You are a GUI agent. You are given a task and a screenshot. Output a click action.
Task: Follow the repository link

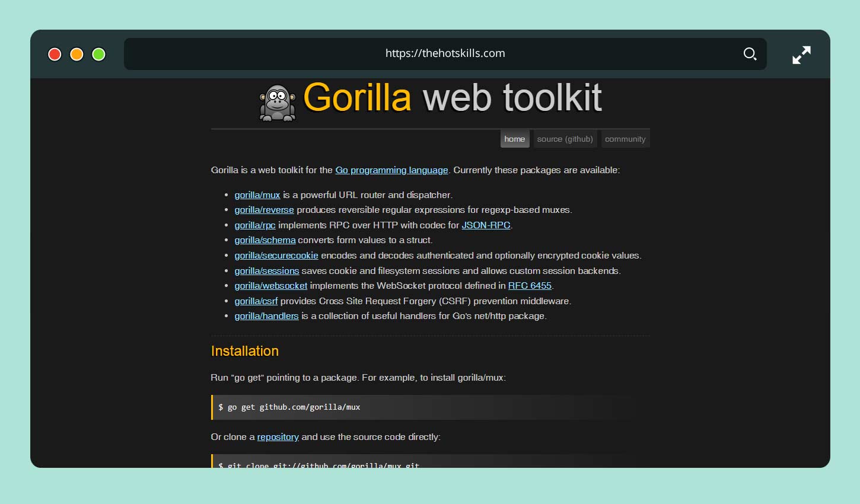[x=278, y=437]
